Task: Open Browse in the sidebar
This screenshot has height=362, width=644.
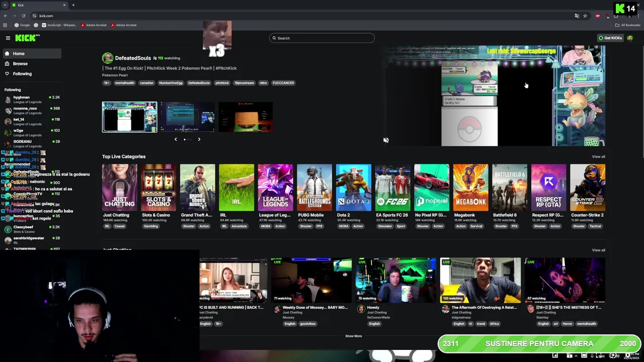Action: pyautogui.click(x=31, y=63)
